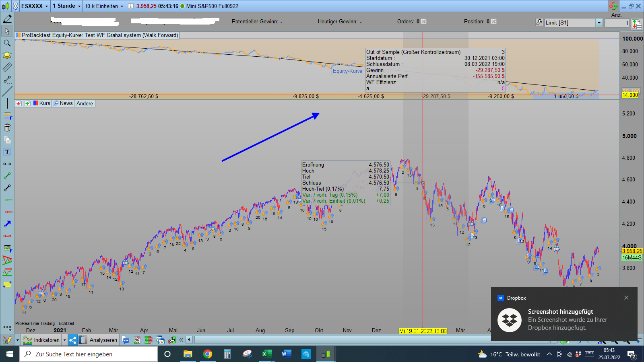The image size is (644, 362).
Task: Open the green-red order book icon
Action: point(149,340)
